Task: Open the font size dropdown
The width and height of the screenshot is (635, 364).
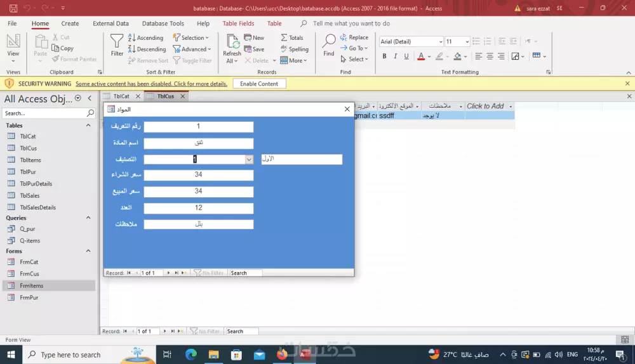Action: pos(467,42)
